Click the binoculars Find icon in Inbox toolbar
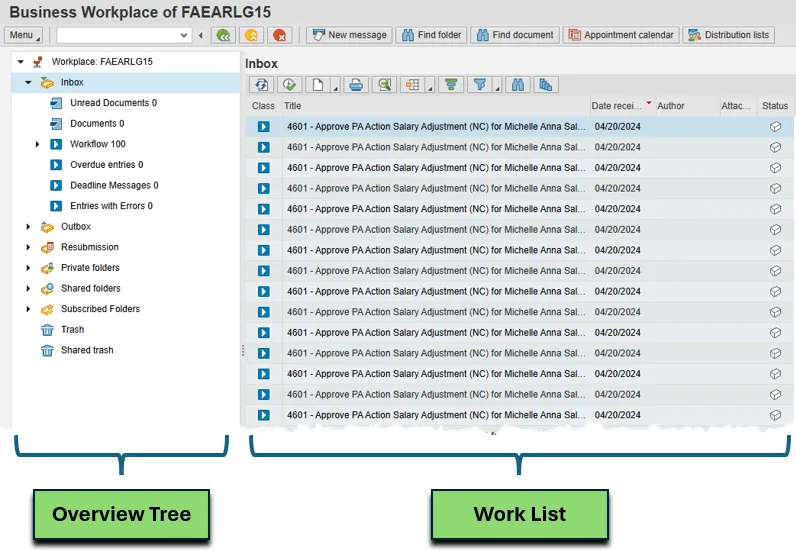796x550 pixels. click(518, 85)
